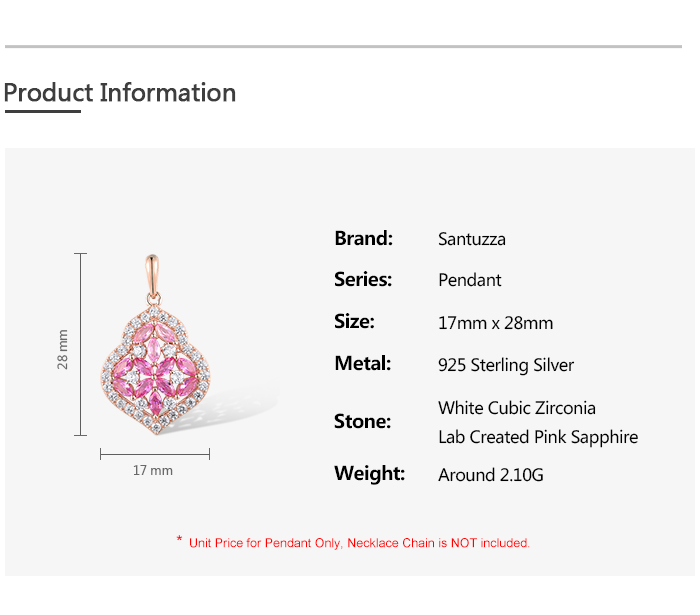This screenshot has width=700, height=615.
Task: Click the red necklace chain disclaimer
Action: pyautogui.click(x=359, y=543)
